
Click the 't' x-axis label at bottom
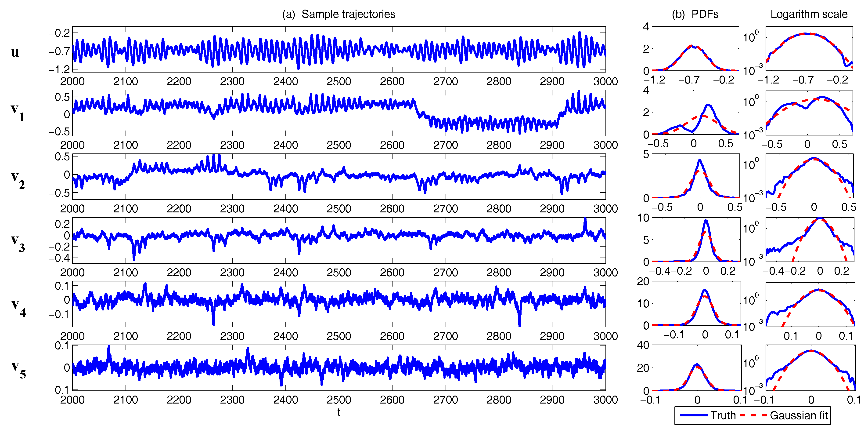[339, 412]
